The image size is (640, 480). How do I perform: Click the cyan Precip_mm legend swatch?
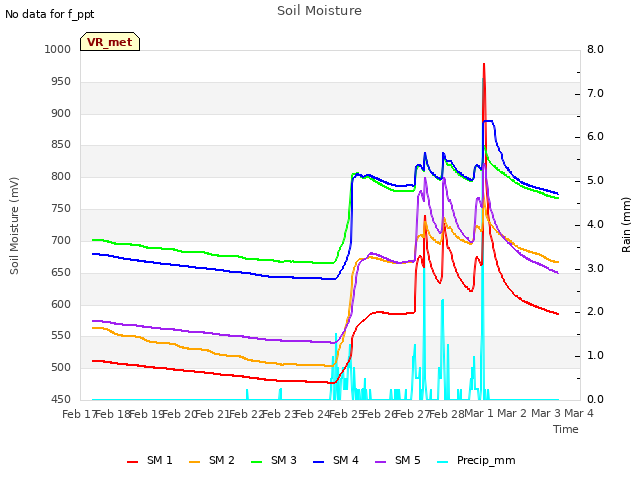442,462
